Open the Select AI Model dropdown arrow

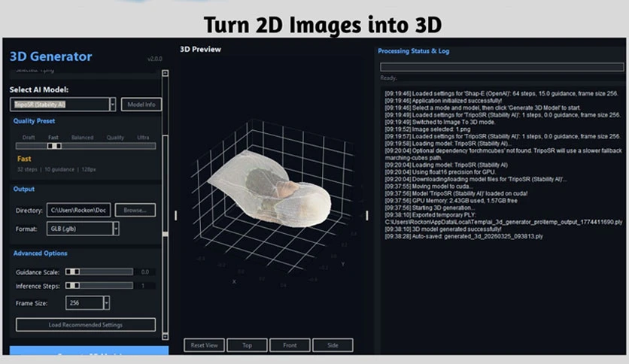(113, 105)
